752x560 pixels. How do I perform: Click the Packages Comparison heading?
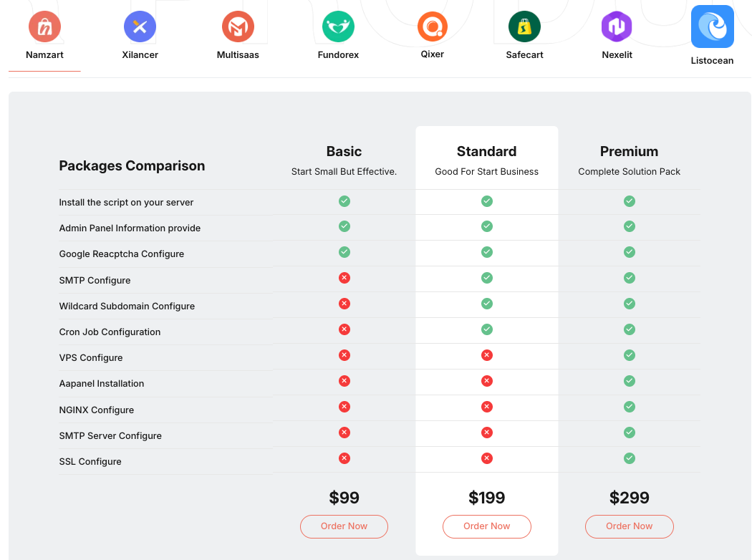(x=132, y=166)
